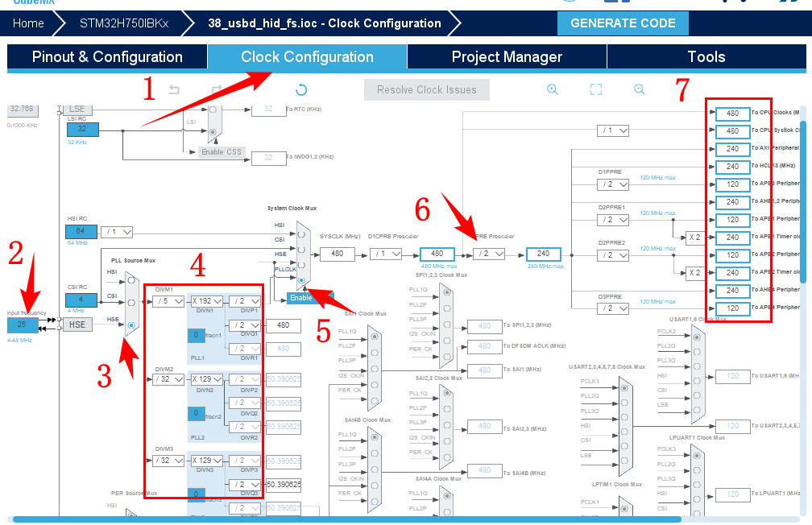Click the HSE input frequency field
The width and height of the screenshot is (812, 525).
tap(23, 325)
